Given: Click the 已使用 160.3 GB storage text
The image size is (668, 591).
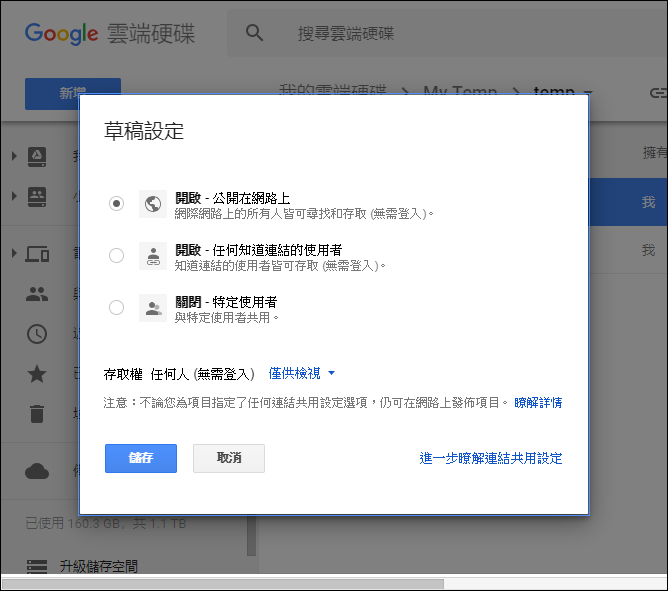Looking at the screenshot, I should coord(106,523).
